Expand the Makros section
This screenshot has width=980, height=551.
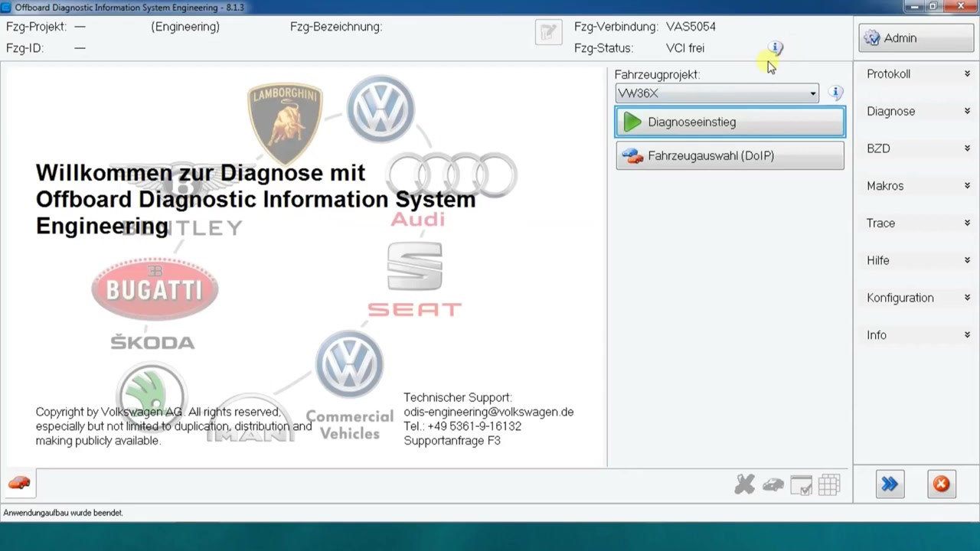(x=917, y=186)
